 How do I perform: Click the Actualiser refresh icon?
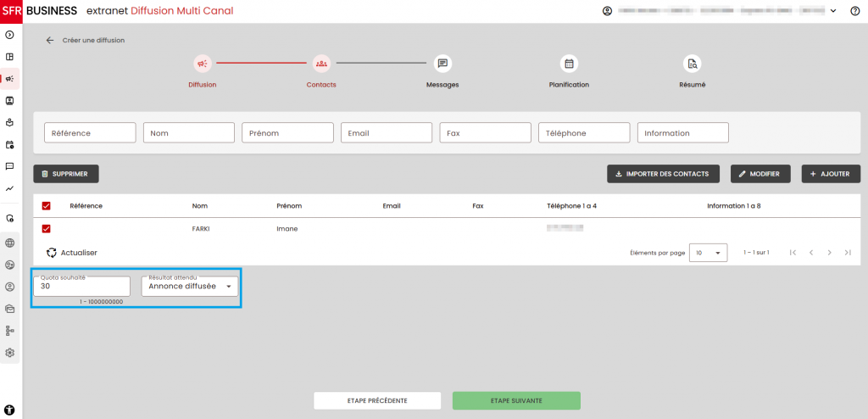click(52, 253)
